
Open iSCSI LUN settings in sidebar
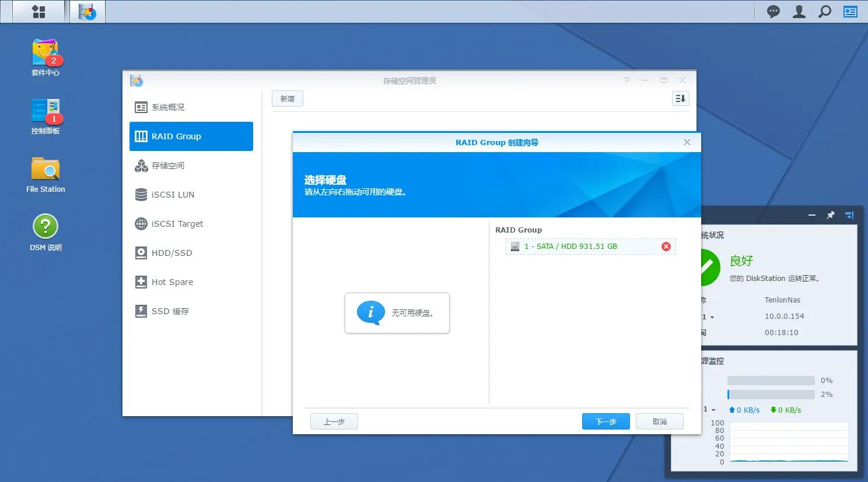pyautogui.click(x=173, y=194)
